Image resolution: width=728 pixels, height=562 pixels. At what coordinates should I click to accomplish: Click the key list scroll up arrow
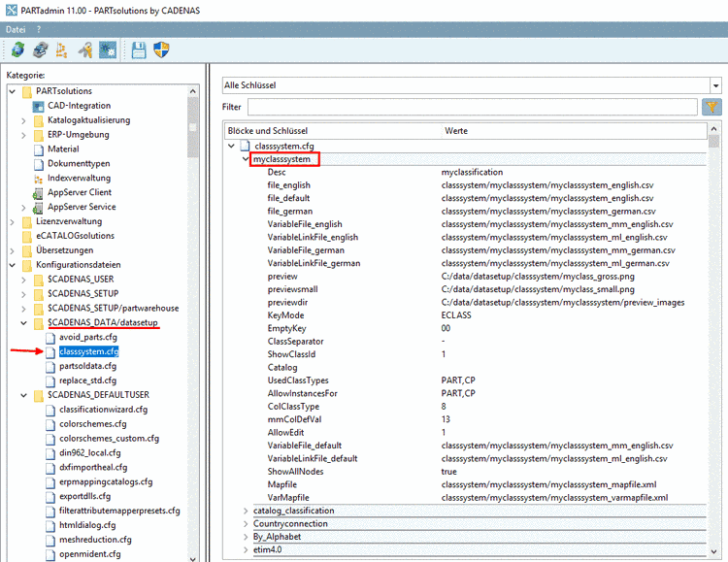[714, 129]
